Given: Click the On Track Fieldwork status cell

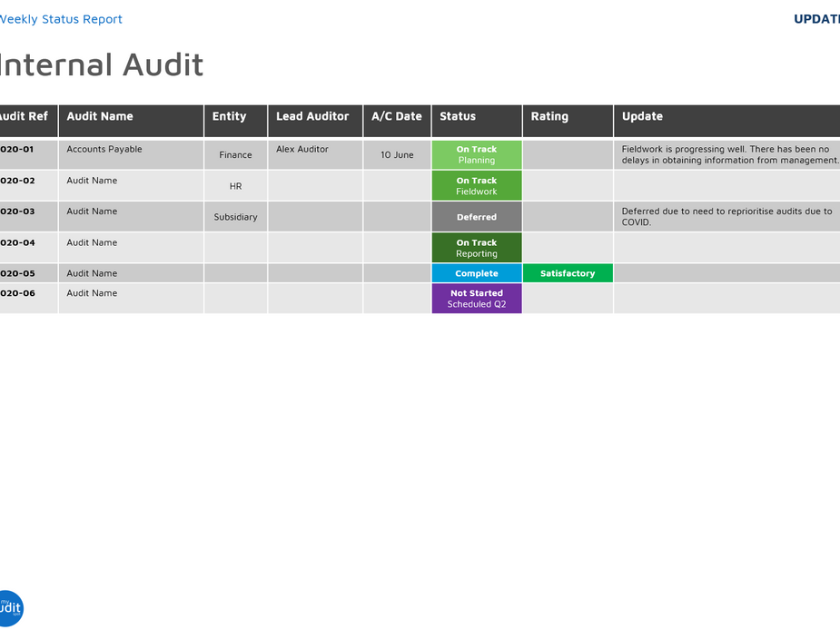Looking at the screenshot, I should tap(477, 186).
